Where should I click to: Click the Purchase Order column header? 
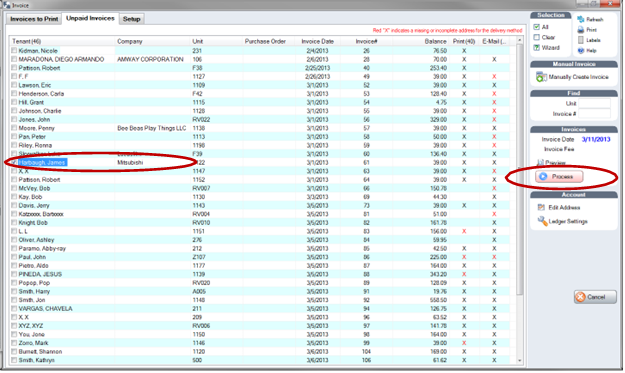pos(268,41)
